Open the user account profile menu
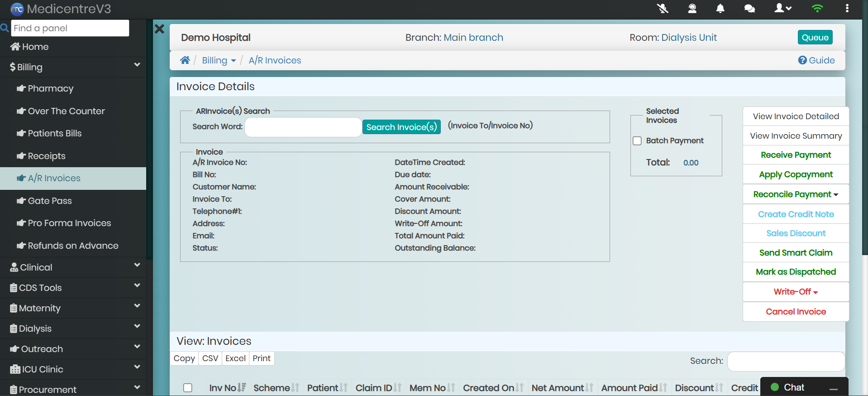 click(x=782, y=9)
